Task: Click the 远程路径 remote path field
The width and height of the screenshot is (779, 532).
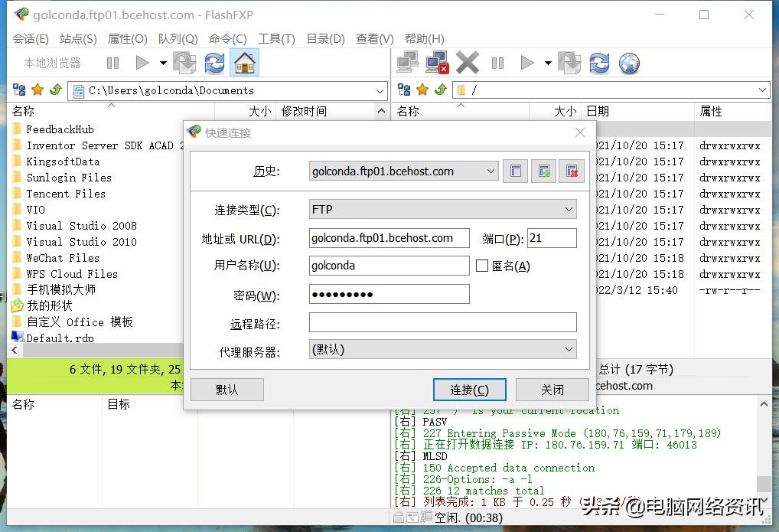Action: (x=442, y=323)
